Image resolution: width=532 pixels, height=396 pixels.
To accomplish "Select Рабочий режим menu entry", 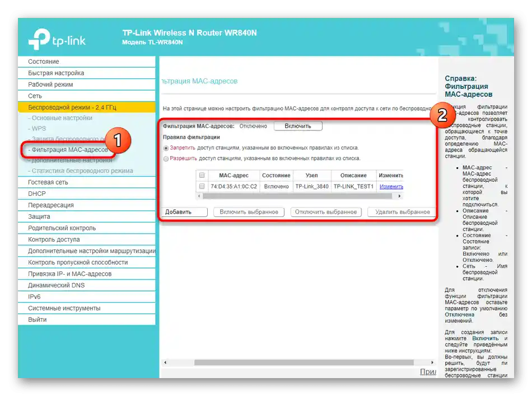I will [86, 84].
